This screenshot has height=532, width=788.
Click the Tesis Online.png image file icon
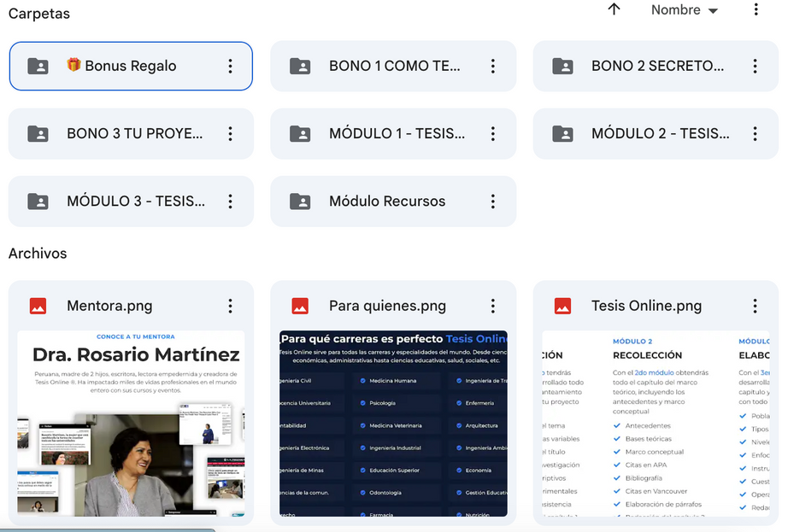pos(562,306)
